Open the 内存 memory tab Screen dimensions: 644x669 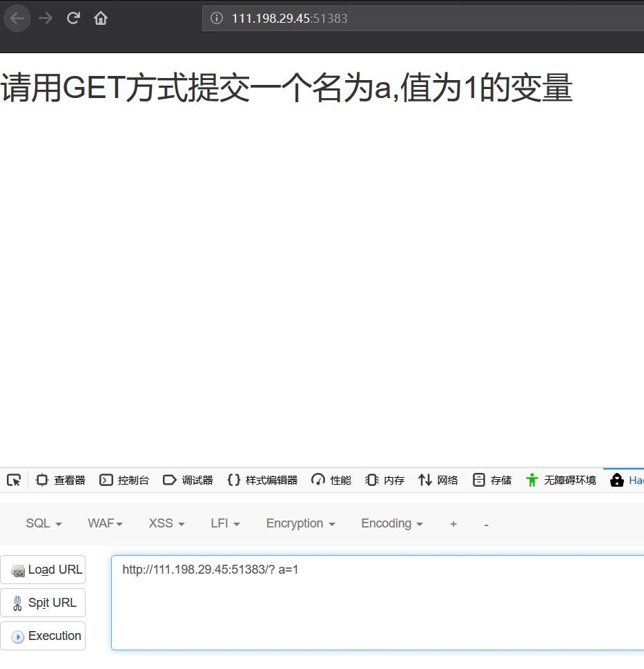click(384, 481)
